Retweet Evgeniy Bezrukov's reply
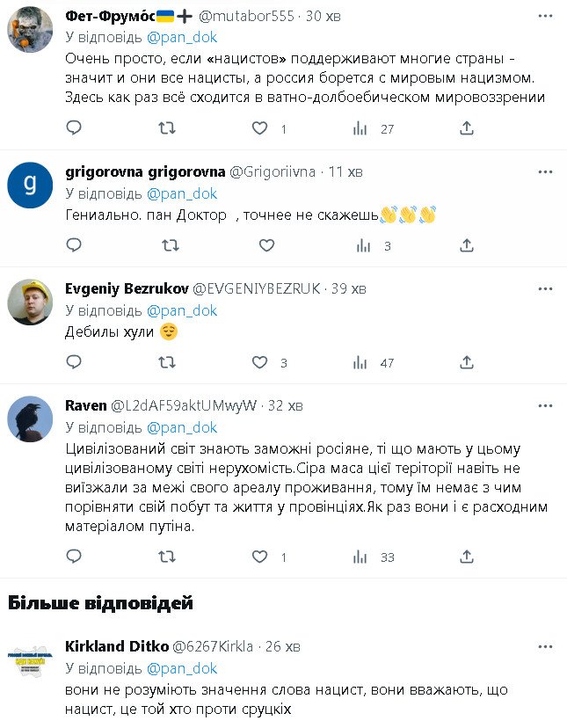The width and height of the screenshot is (567, 728). coord(166,362)
